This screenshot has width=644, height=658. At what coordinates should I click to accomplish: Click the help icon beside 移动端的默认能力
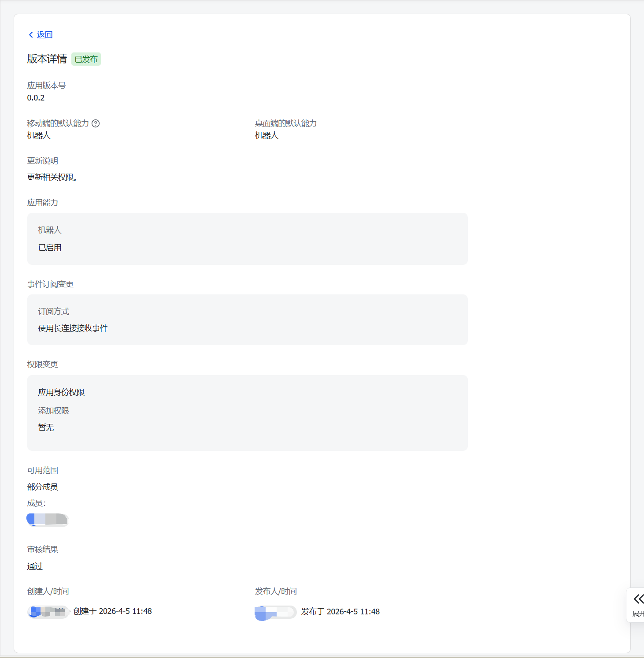coord(96,123)
